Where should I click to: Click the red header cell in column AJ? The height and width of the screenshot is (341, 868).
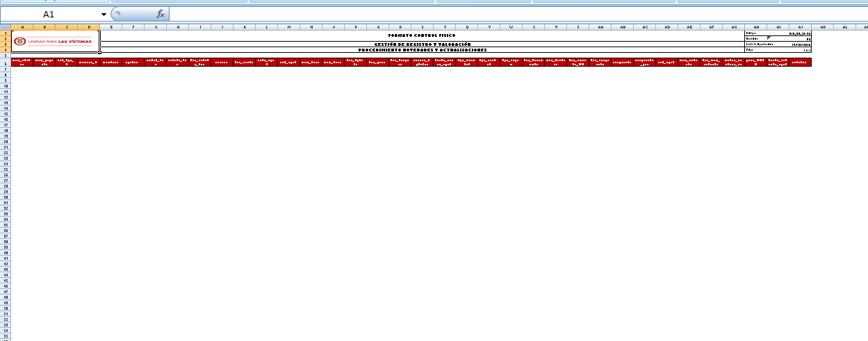801,63
